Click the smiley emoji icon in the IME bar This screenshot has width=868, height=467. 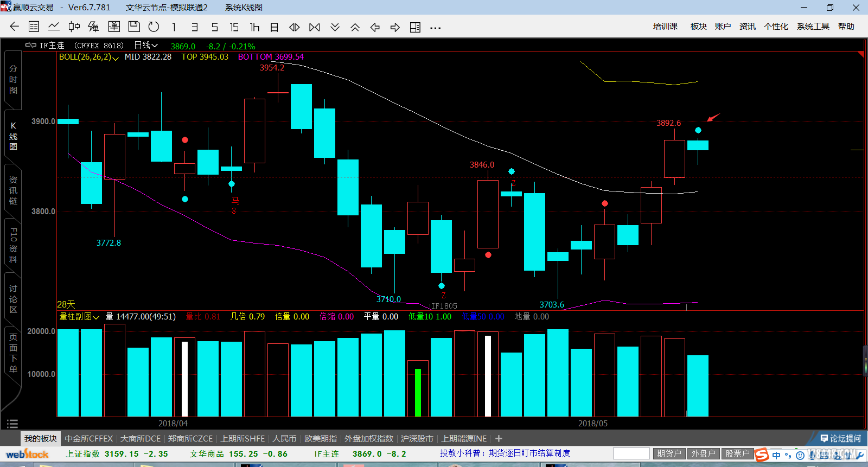(x=800, y=456)
